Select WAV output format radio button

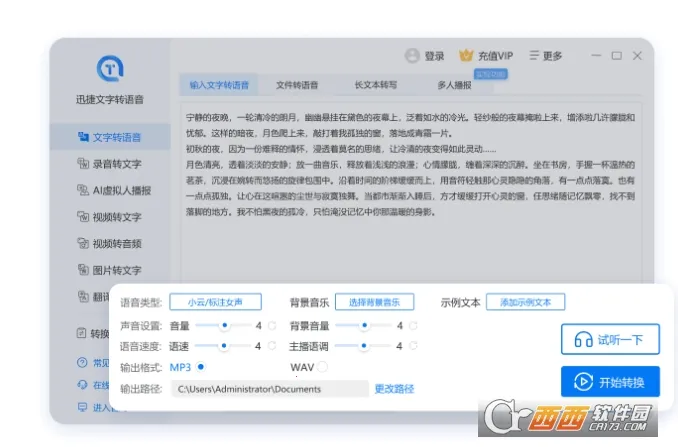pos(323,367)
